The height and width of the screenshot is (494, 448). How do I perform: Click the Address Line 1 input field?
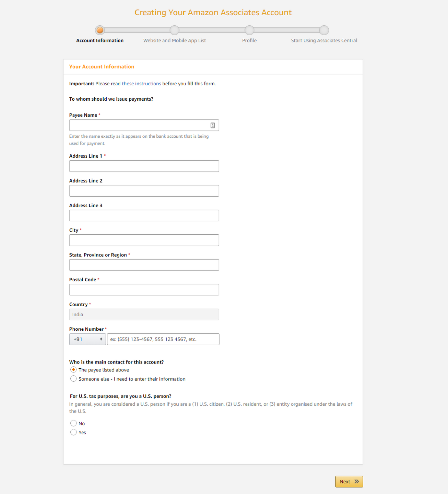click(x=144, y=166)
